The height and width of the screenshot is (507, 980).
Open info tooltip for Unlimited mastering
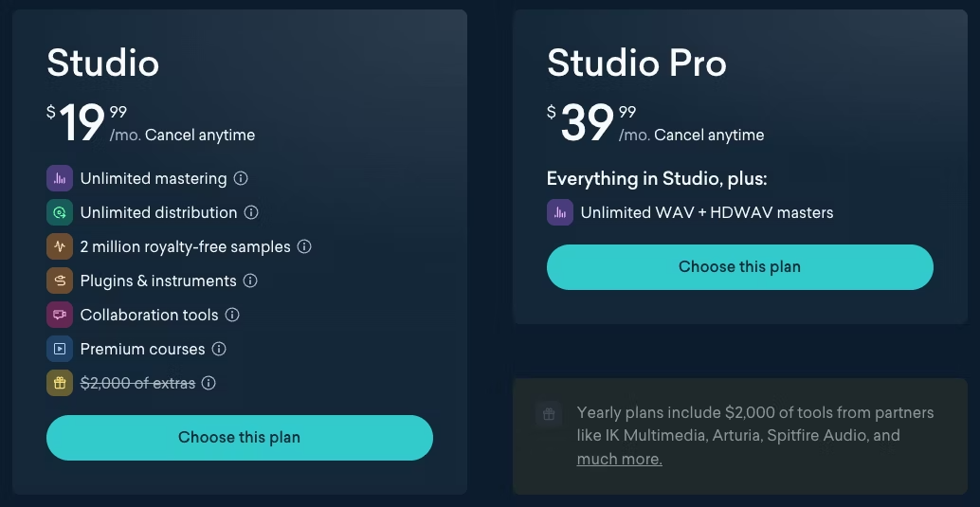pos(241,178)
